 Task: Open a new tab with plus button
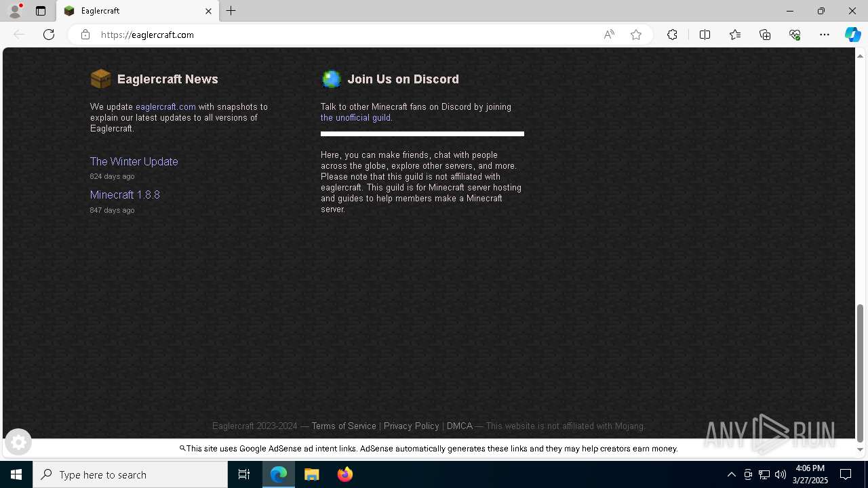coord(231,11)
